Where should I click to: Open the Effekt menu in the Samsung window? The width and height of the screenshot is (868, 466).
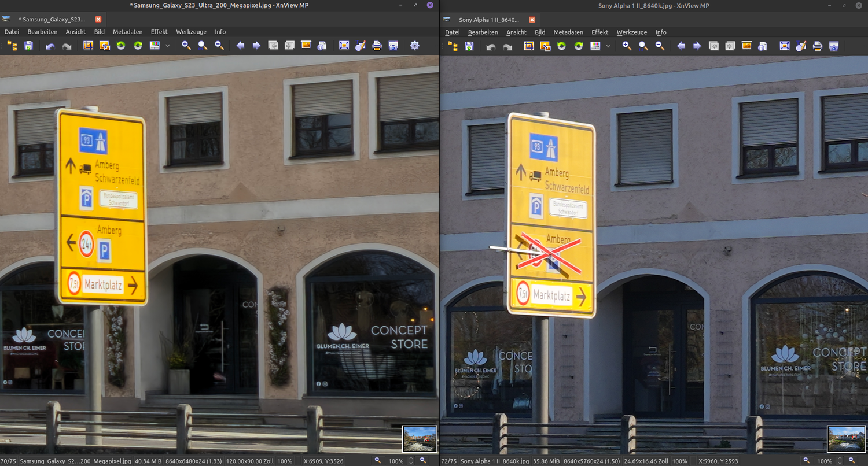click(159, 32)
